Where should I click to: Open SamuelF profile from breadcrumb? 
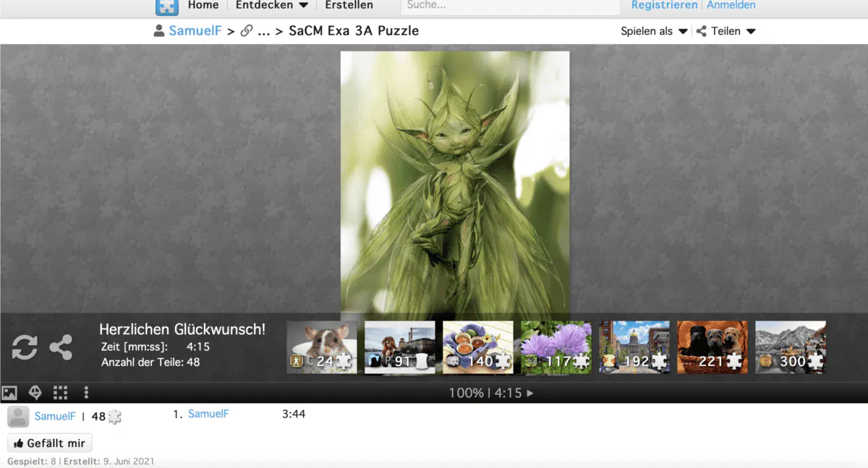[195, 31]
